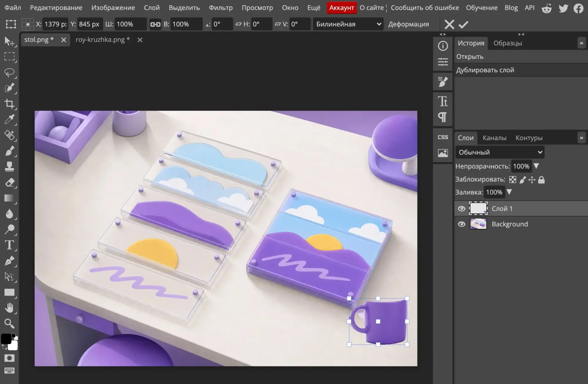
Task: Select the Eyedropper tool
Action: click(9, 120)
